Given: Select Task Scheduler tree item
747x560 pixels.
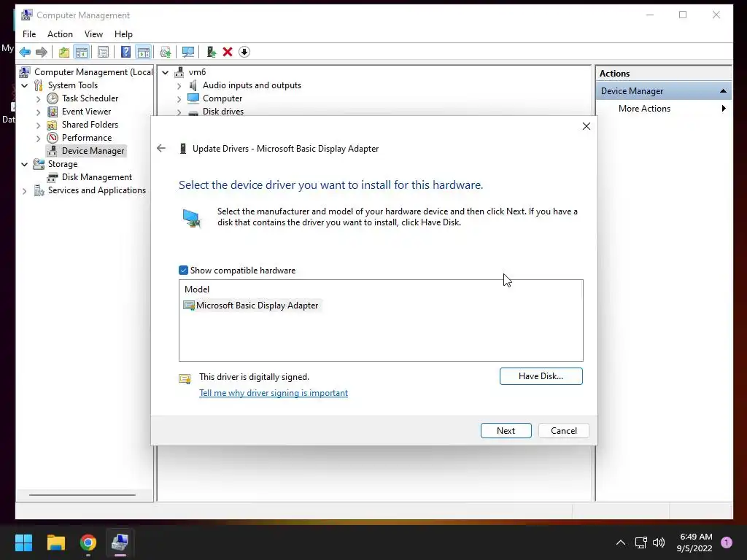Looking at the screenshot, I should pos(90,98).
